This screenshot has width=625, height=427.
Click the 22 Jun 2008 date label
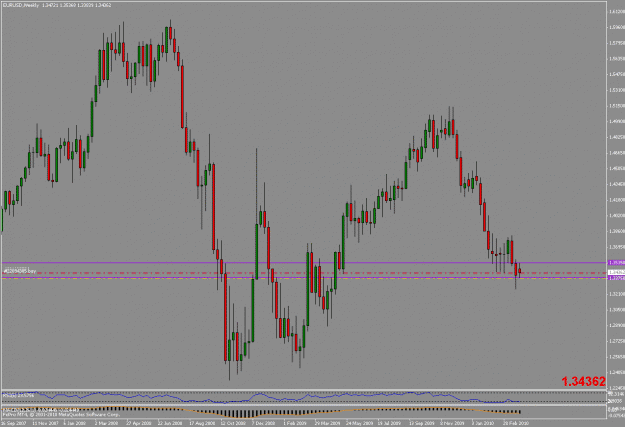[x=170, y=423]
